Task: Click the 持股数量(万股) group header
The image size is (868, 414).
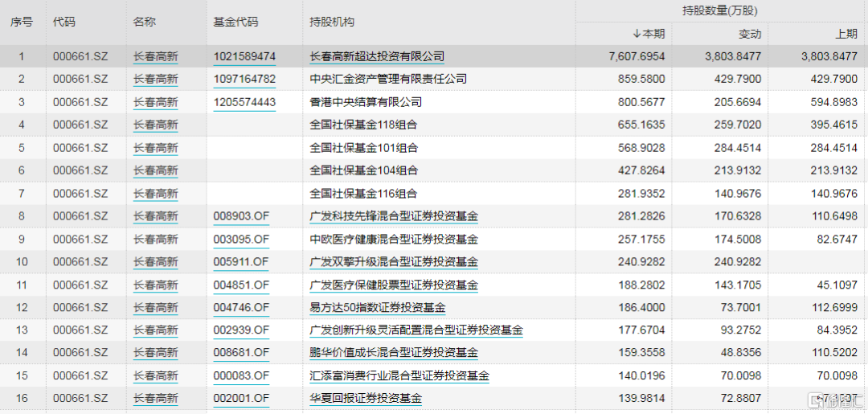Action: tap(719, 10)
